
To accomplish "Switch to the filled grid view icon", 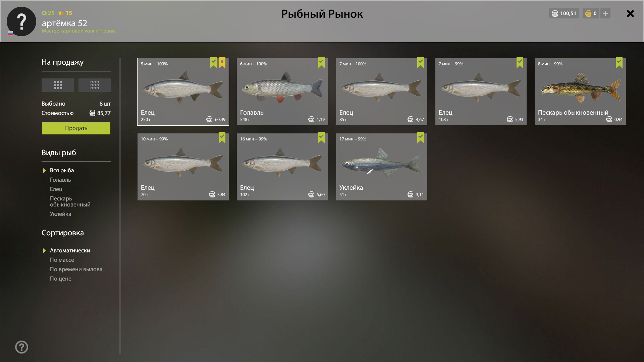I will pos(57,85).
